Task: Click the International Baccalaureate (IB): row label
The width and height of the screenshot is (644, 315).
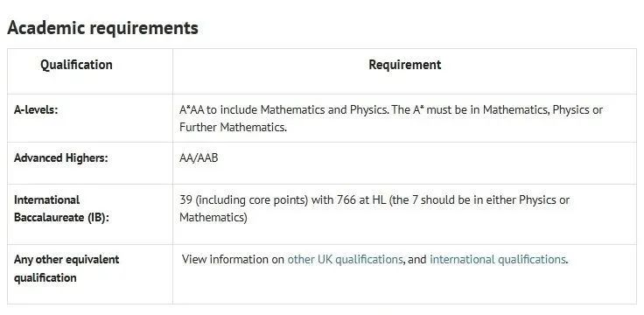Action: [61, 209]
